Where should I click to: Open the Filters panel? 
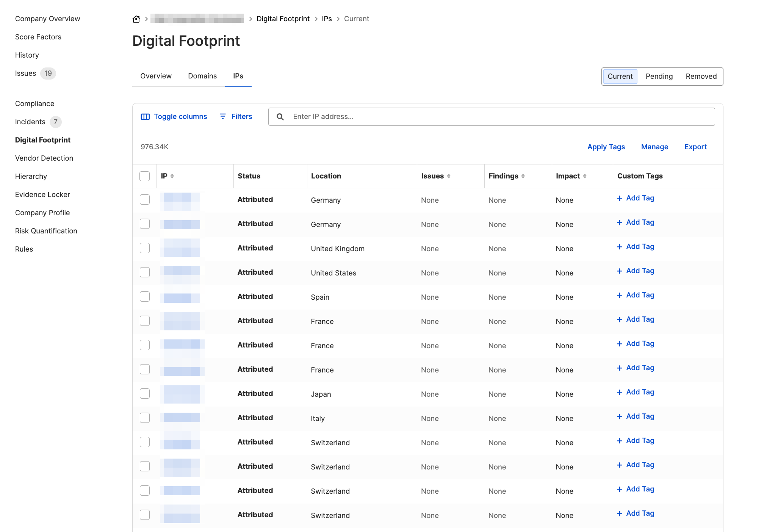[236, 116]
